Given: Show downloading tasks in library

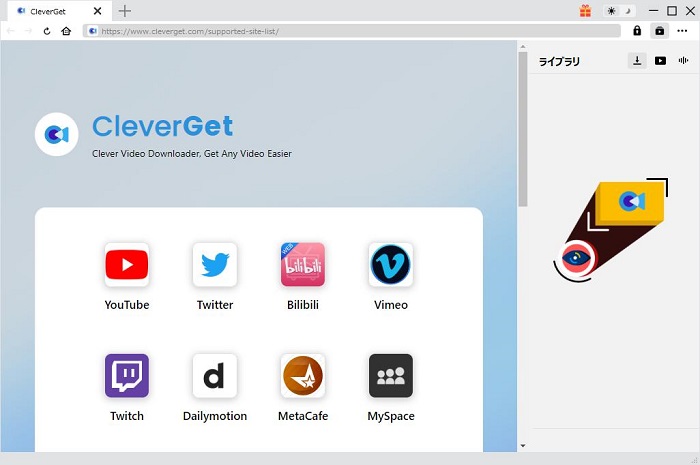Looking at the screenshot, I should click(637, 60).
